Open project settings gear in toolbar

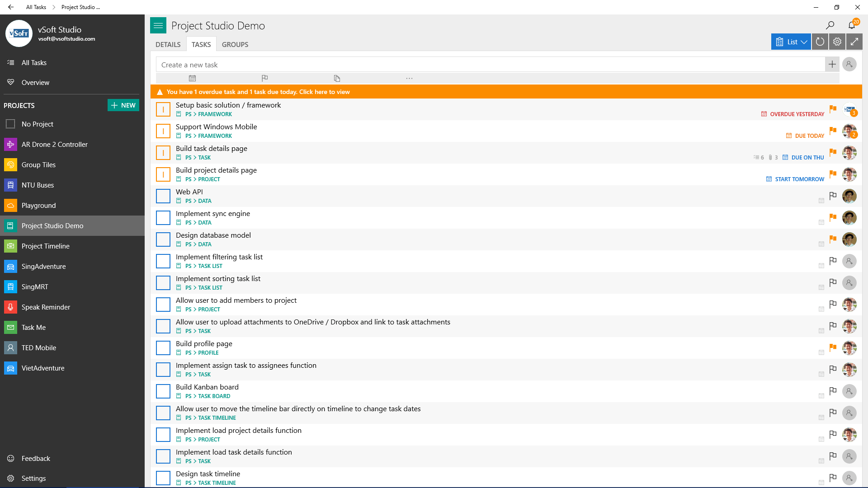click(x=837, y=42)
